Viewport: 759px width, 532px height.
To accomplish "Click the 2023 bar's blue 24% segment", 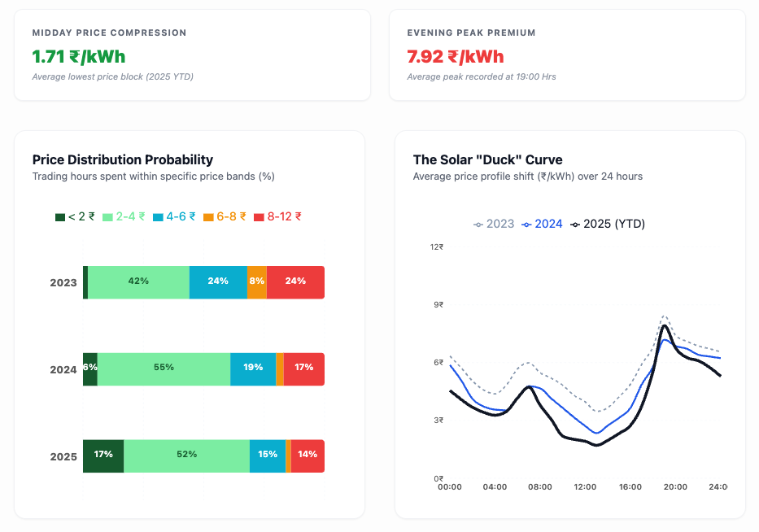I will pyautogui.click(x=218, y=282).
